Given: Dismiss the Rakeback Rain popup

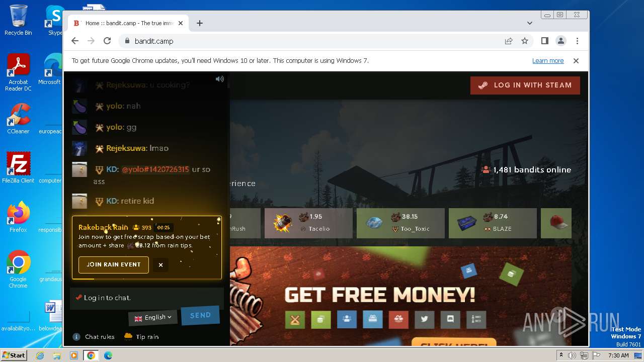Looking at the screenshot, I should click(160, 265).
